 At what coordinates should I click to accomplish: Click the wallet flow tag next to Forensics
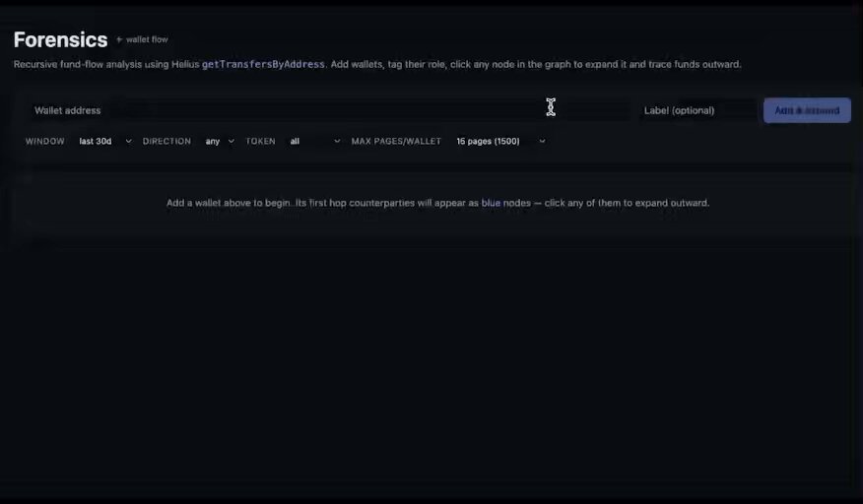click(x=142, y=39)
